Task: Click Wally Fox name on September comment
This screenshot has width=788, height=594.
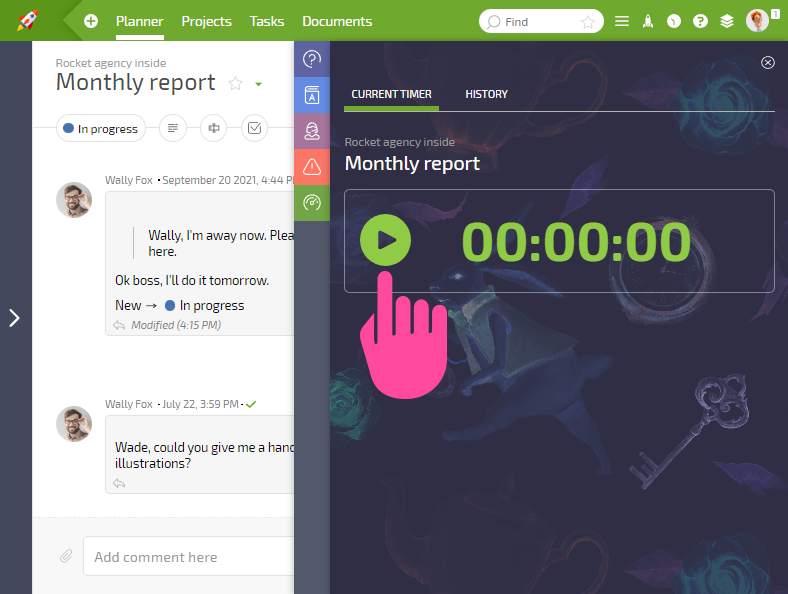Action: pos(129,180)
